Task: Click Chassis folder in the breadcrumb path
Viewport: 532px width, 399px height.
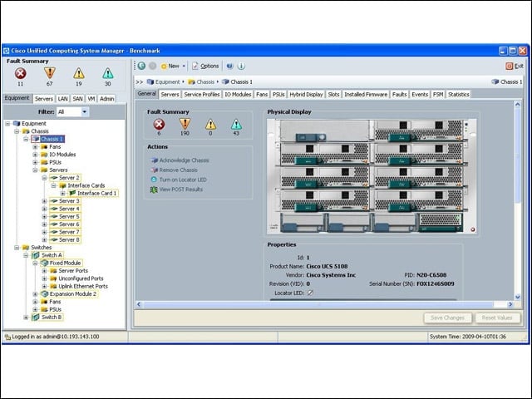Action: [201, 81]
